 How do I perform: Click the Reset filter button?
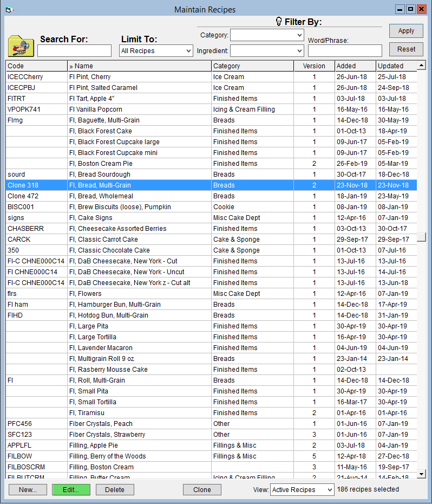[x=406, y=49]
